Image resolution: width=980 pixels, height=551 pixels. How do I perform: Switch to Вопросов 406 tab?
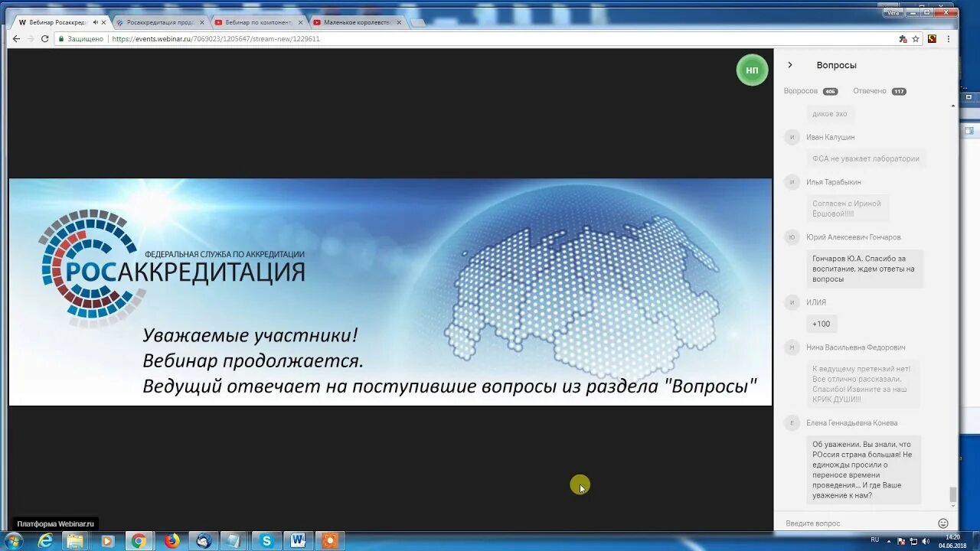point(811,91)
